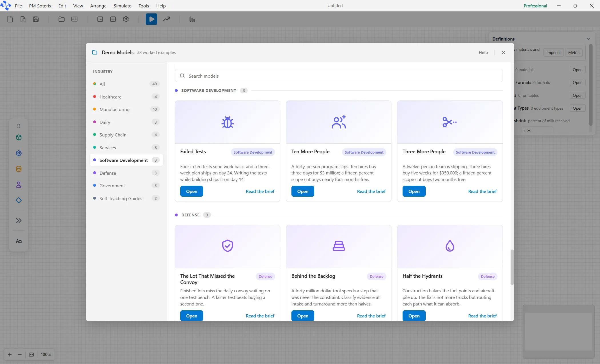Open the Tools menu
This screenshot has width=600, height=364.
tap(144, 6)
